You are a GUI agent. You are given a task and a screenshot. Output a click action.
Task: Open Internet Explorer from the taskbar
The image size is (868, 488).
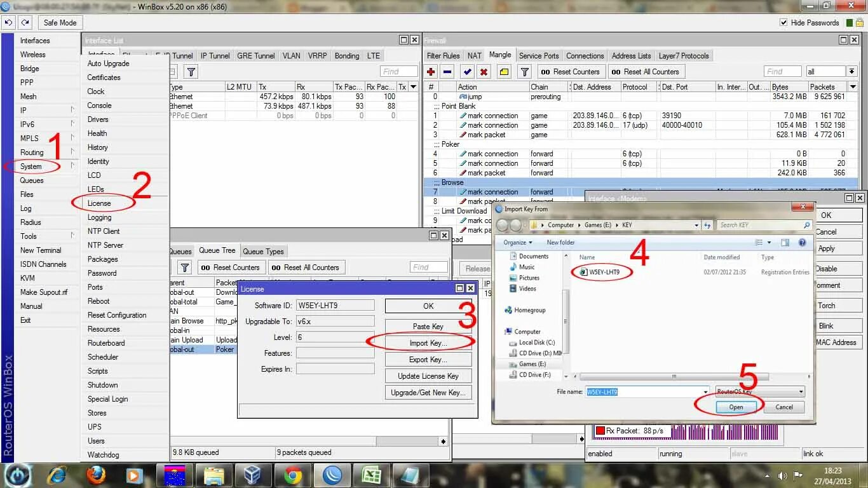point(58,475)
